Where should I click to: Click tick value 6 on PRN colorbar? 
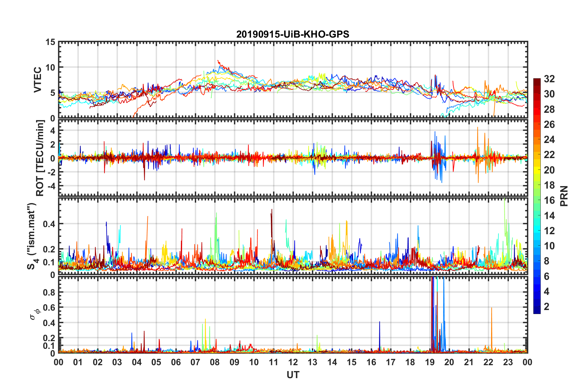coord(547,276)
